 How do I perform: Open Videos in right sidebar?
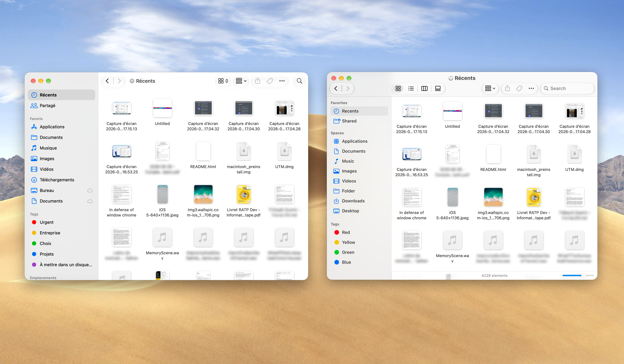pyautogui.click(x=359, y=181)
